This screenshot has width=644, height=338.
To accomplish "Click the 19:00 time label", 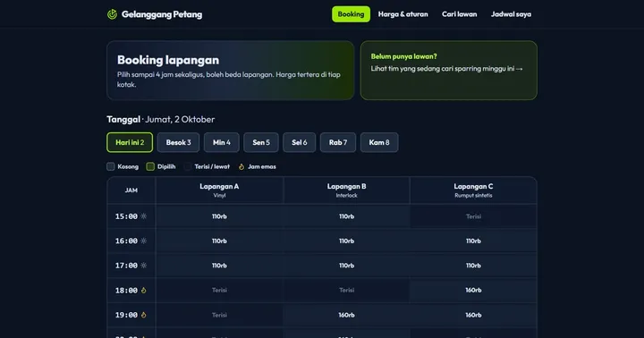I will 126,315.
